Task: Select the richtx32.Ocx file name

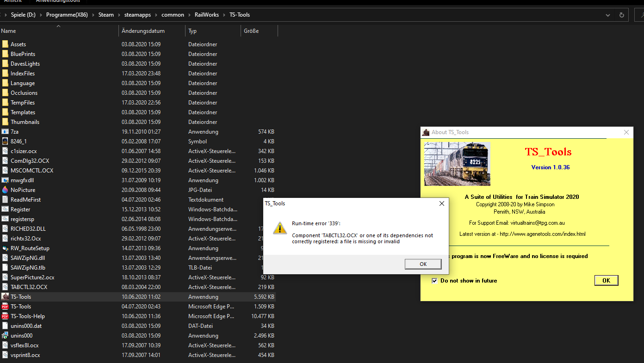Action: pyautogui.click(x=26, y=239)
